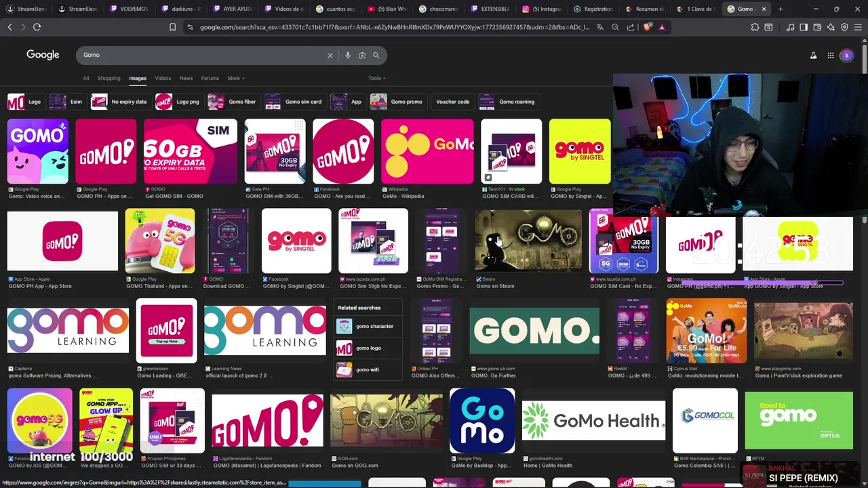Open GoMo by BusMap app image
Image resolution: width=868 pixels, height=488 pixels.
click(482, 420)
